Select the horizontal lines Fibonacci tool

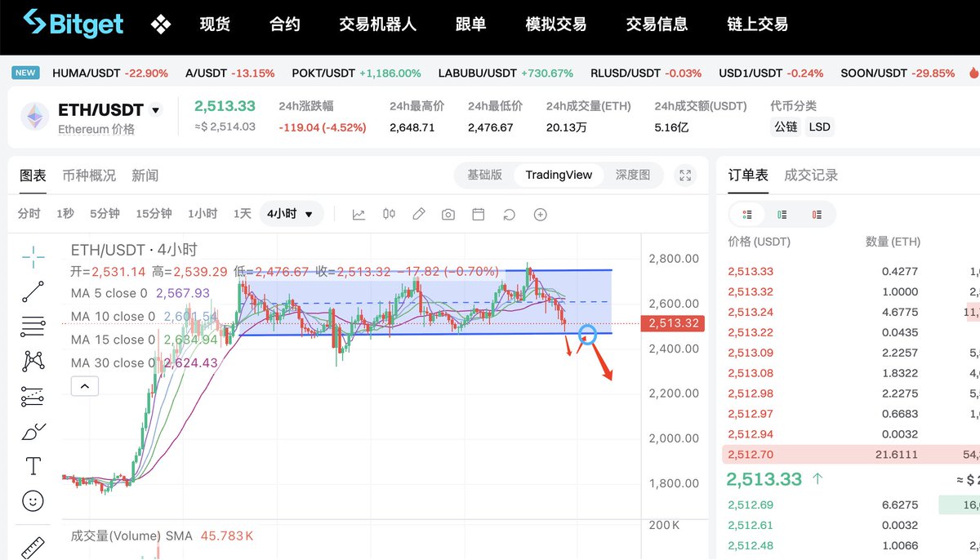[33, 327]
